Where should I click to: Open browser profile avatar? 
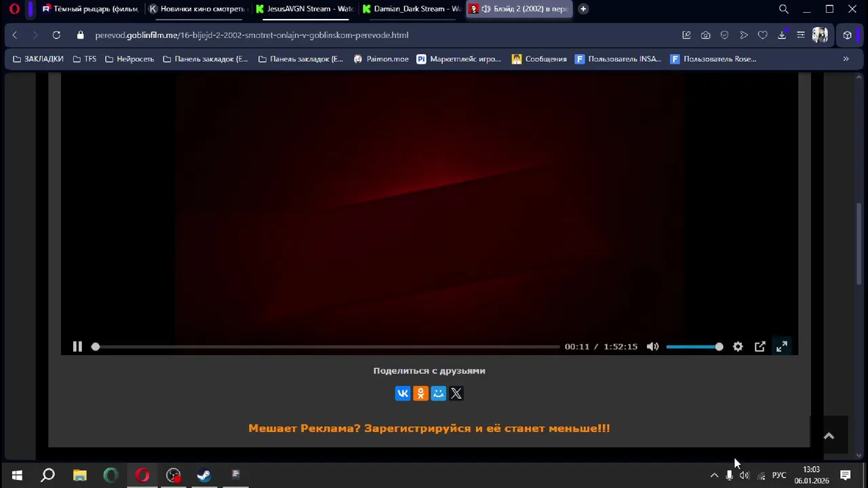click(x=820, y=35)
